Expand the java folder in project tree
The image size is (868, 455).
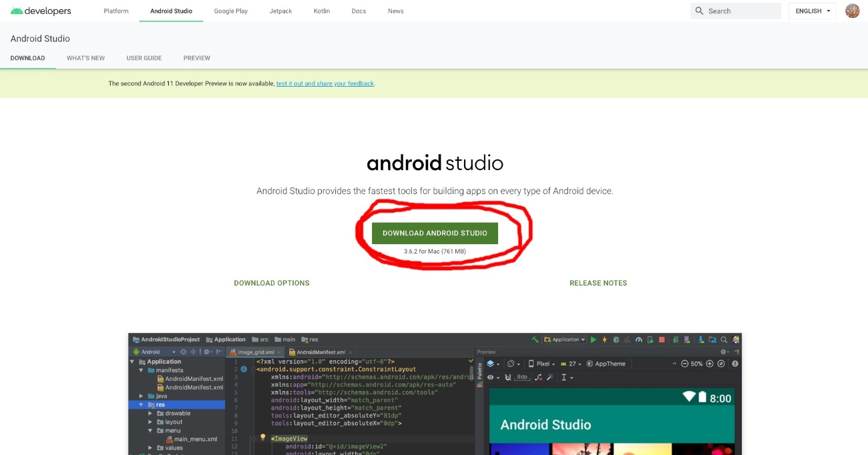pyautogui.click(x=142, y=396)
